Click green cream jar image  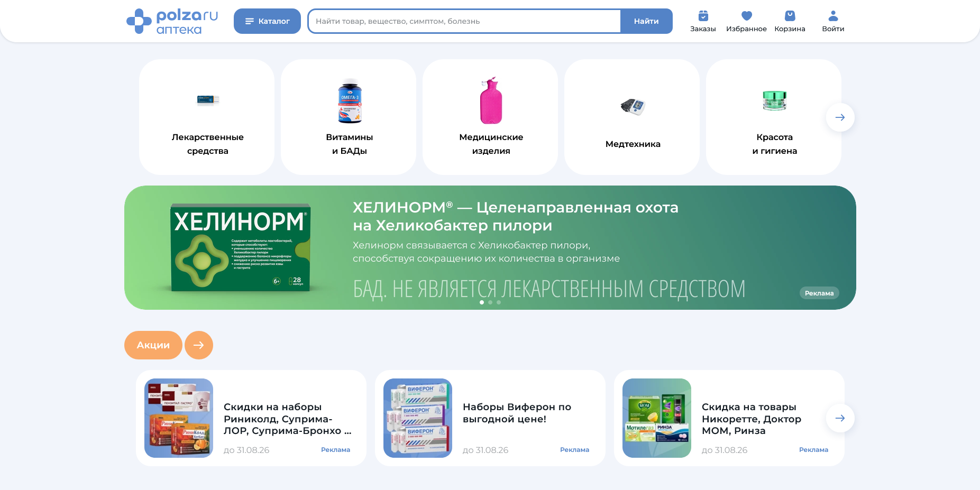775,100
